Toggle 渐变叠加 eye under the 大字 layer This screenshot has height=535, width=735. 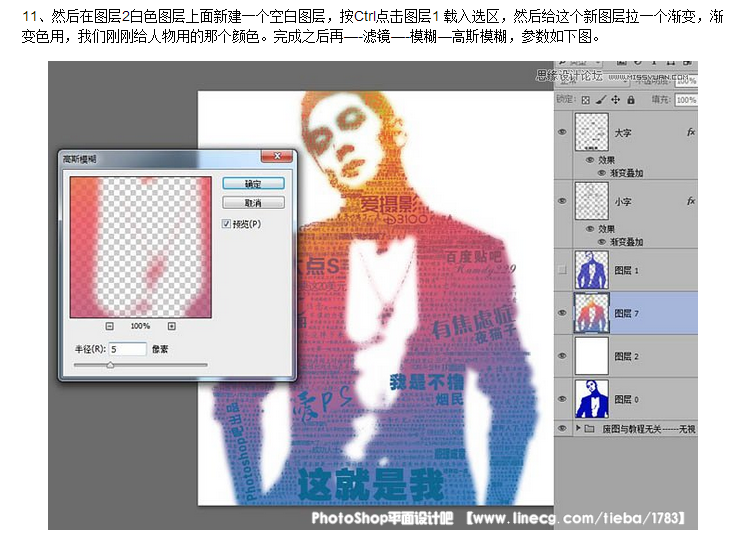[602, 173]
